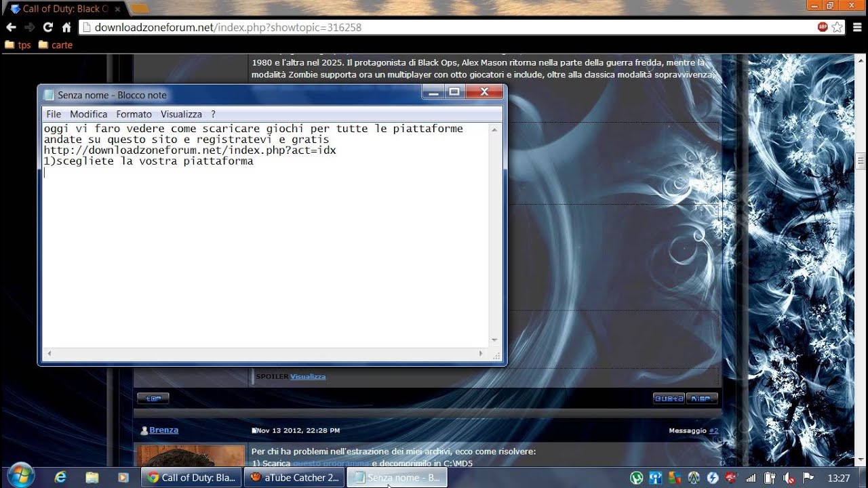Open the Visualizza menu in Notepad

tap(181, 114)
